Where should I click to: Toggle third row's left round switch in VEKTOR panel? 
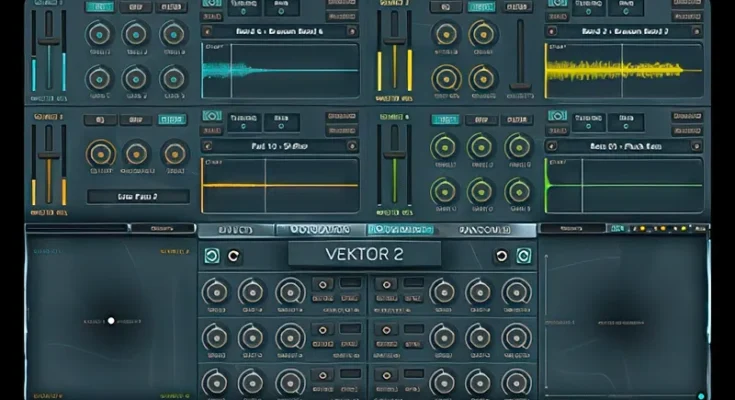(323, 375)
